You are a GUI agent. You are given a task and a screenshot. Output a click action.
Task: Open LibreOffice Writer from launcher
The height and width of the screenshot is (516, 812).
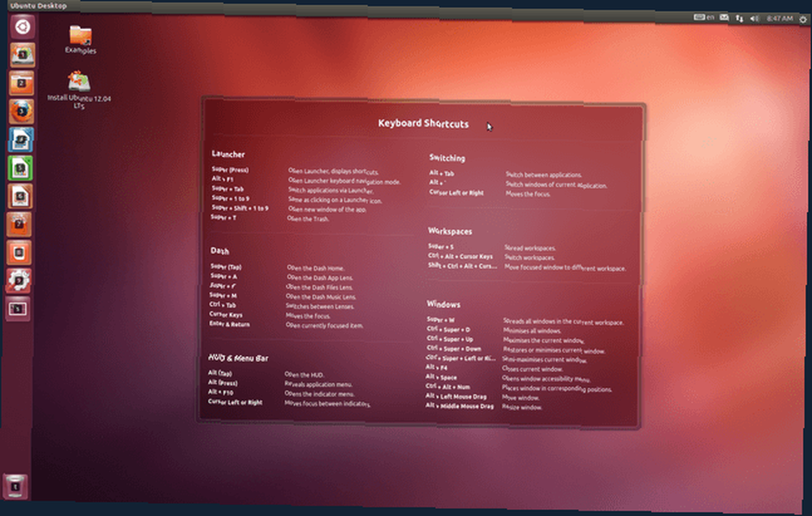21,140
